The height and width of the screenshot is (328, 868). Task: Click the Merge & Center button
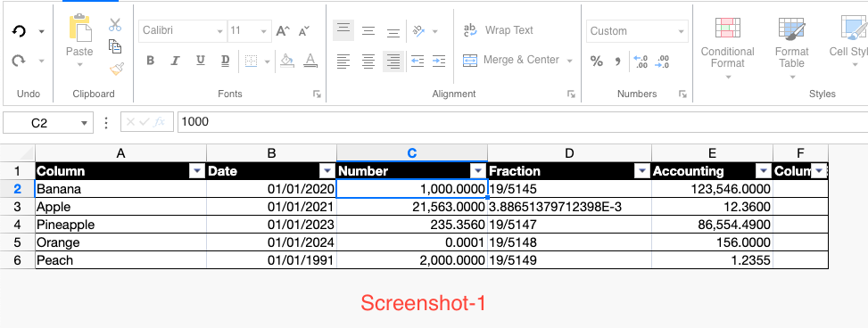pyautogui.click(x=517, y=60)
